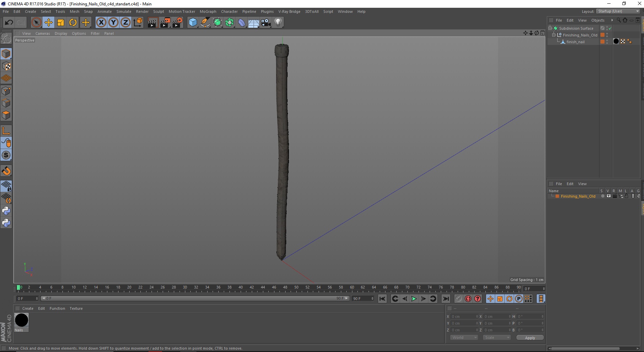
Task: Toggle Subdivision Surface enable checkmark
Action: (610, 28)
